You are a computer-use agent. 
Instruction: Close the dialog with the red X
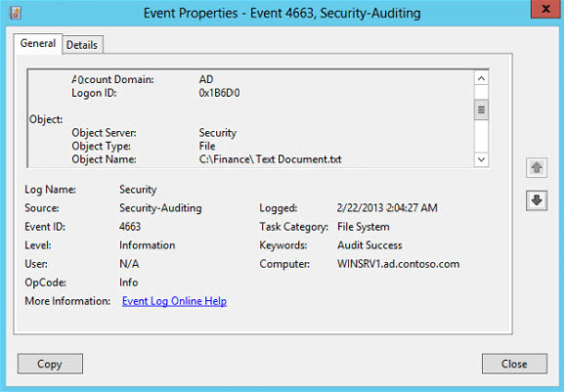(x=545, y=9)
